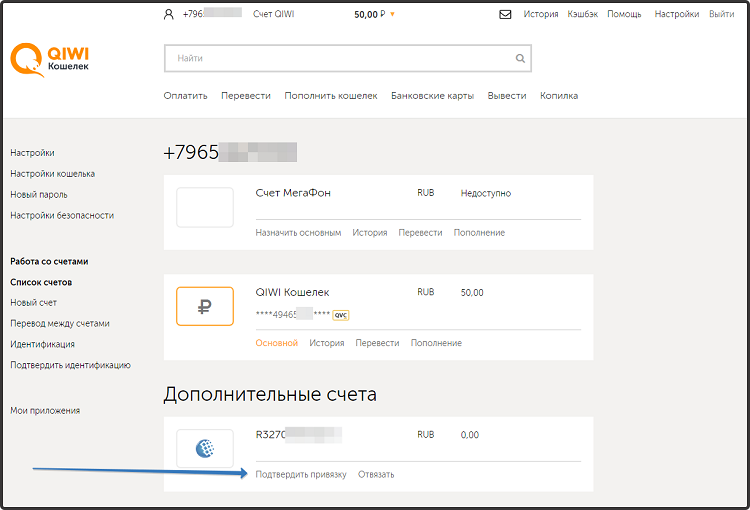Image resolution: width=750 pixels, height=510 pixels.
Task: Click the Дополнительные счета heading
Action: pyautogui.click(x=270, y=395)
